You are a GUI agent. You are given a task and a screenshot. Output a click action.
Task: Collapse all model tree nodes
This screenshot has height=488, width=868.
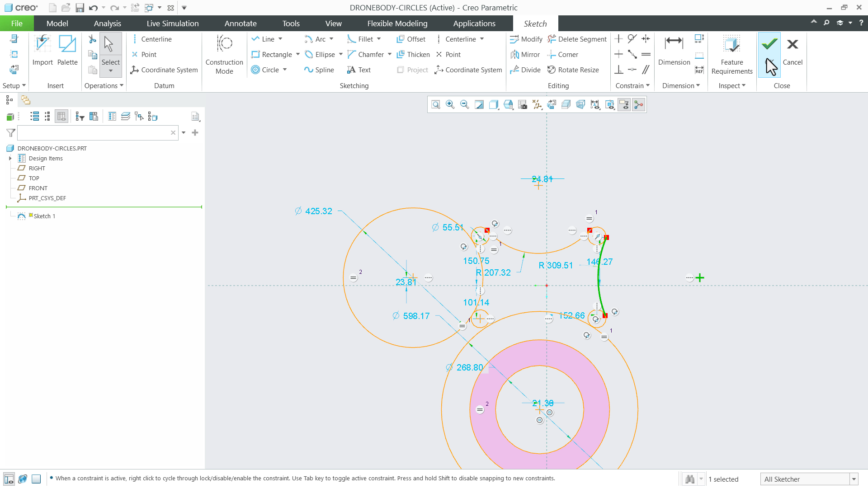(x=47, y=117)
